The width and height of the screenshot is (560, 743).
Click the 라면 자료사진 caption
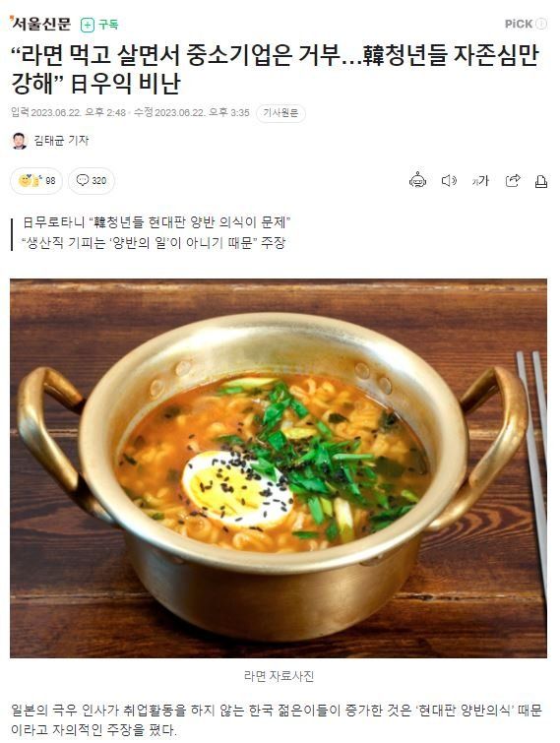pos(279,676)
